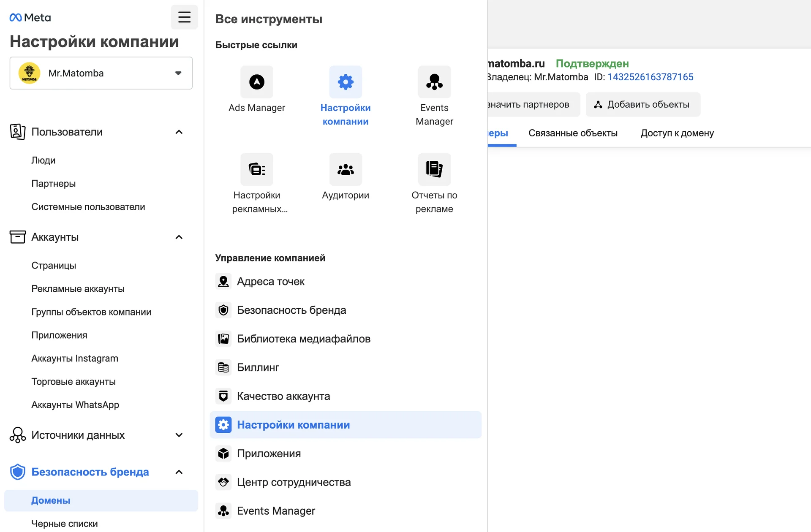The height and width of the screenshot is (532, 811).
Task: Click gear icon beside highlighted Настройки компании
Action: (x=223, y=425)
